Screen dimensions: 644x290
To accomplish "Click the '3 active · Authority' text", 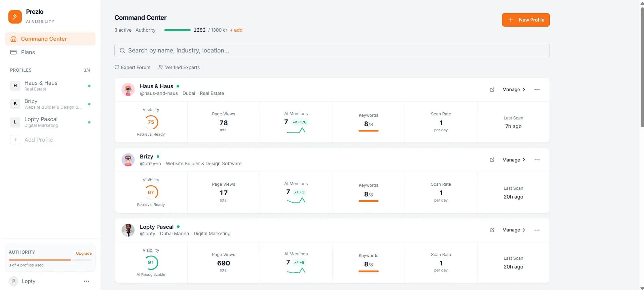I will pyautogui.click(x=135, y=30).
